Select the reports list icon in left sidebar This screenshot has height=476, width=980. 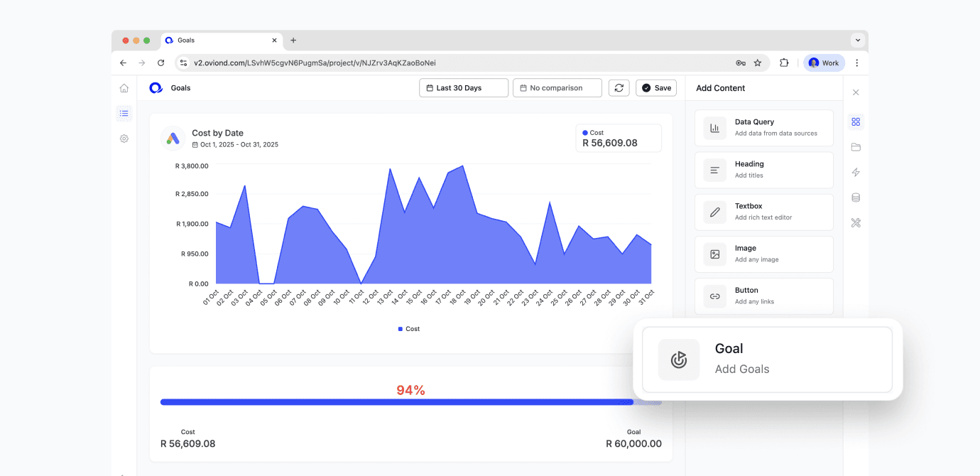point(124,113)
